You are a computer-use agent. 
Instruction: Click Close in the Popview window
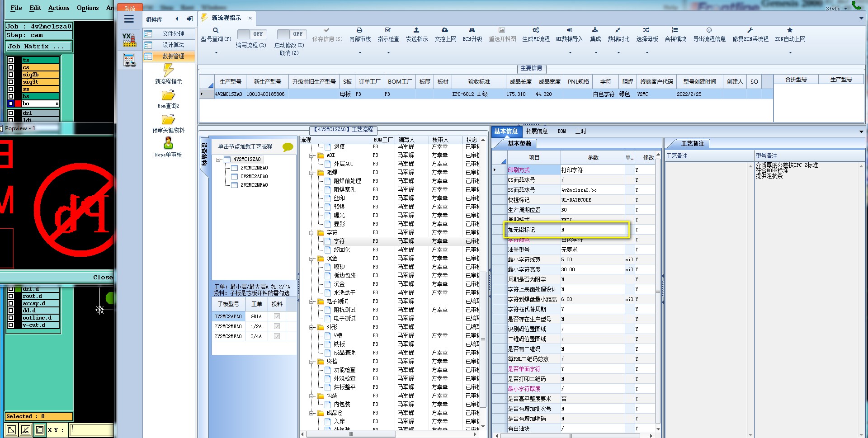(103, 278)
